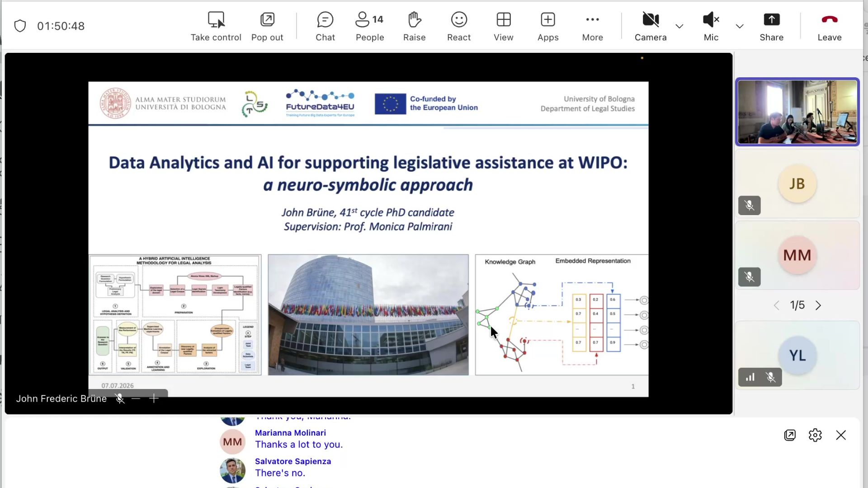Click Marianna Molinari's MM caption avatar

point(232,442)
